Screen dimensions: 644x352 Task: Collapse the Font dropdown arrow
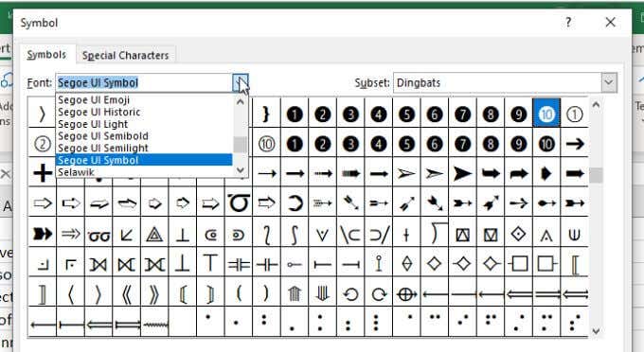[x=241, y=82]
